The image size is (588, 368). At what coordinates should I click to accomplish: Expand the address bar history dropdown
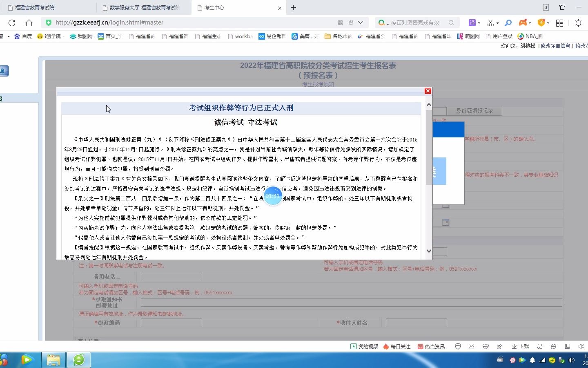click(361, 22)
